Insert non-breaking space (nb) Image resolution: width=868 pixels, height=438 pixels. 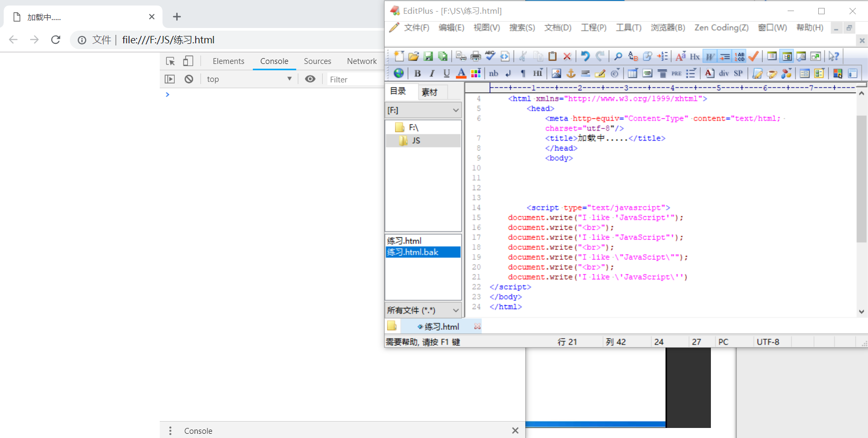(x=494, y=73)
